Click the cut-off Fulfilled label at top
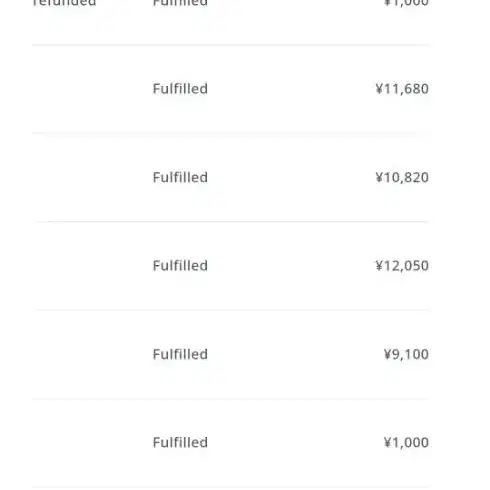 click(x=180, y=3)
